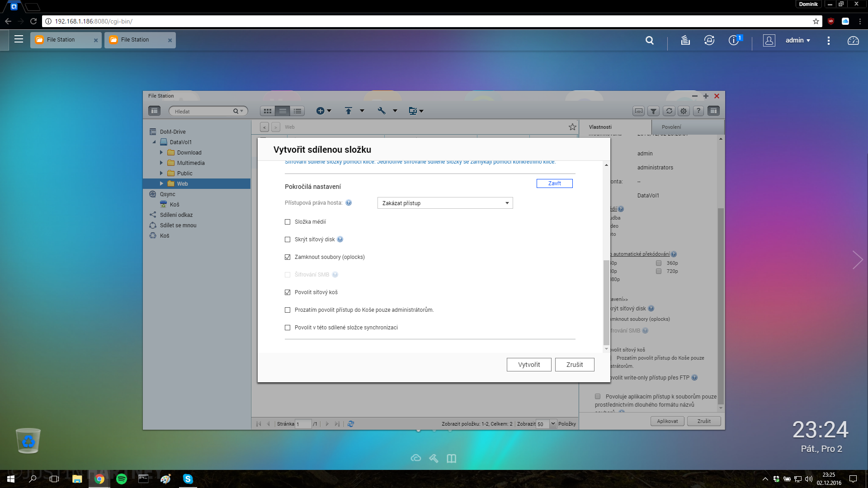Switch to the Povolení tab
This screenshot has height=488, width=868.
tap(671, 127)
